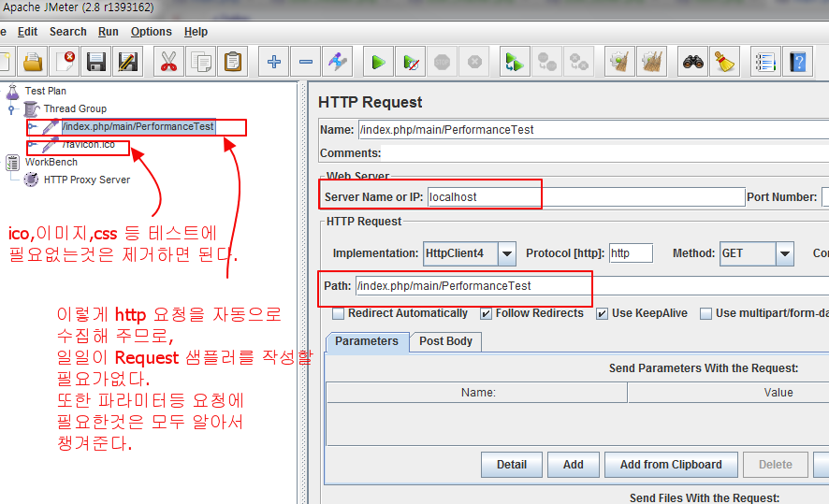Click the Close test plan icon
829x504 pixels.
(x=65, y=63)
